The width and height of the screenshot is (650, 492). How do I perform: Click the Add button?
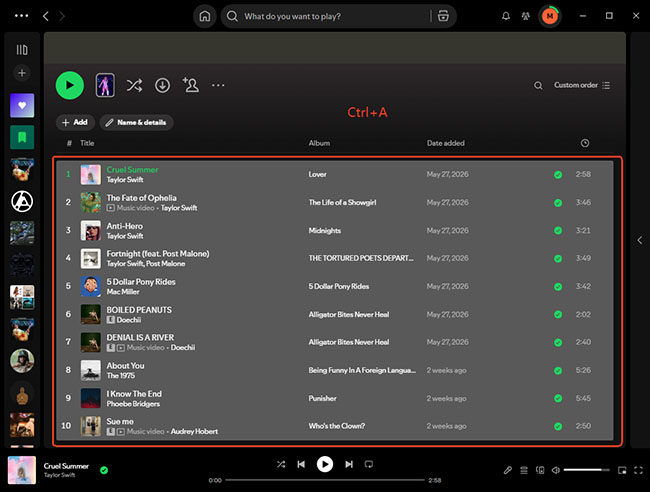(x=75, y=122)
